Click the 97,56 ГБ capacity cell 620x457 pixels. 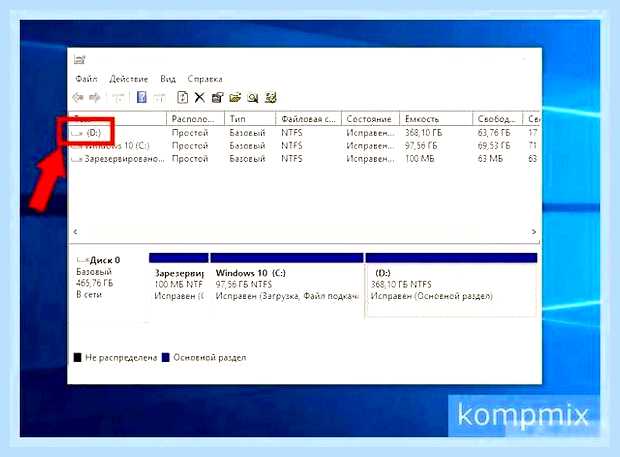coord(421,146)
